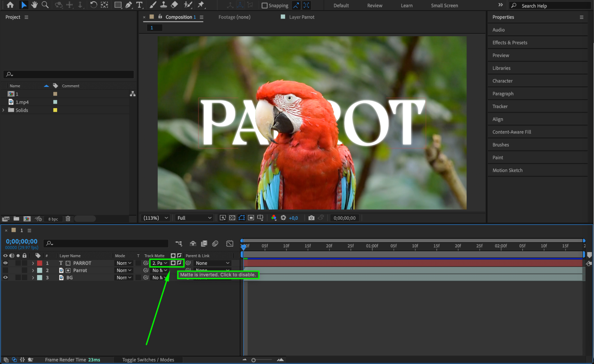Take snapshot with camera icon
This screenshot has height=364, width=594.
[x=311, y=218]
